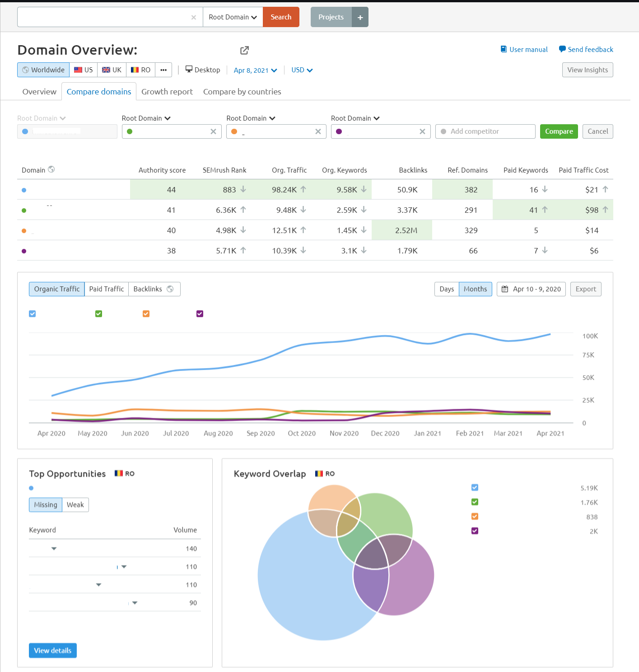Click the RO flag filter
639x672 pixels.
point(141,70)
